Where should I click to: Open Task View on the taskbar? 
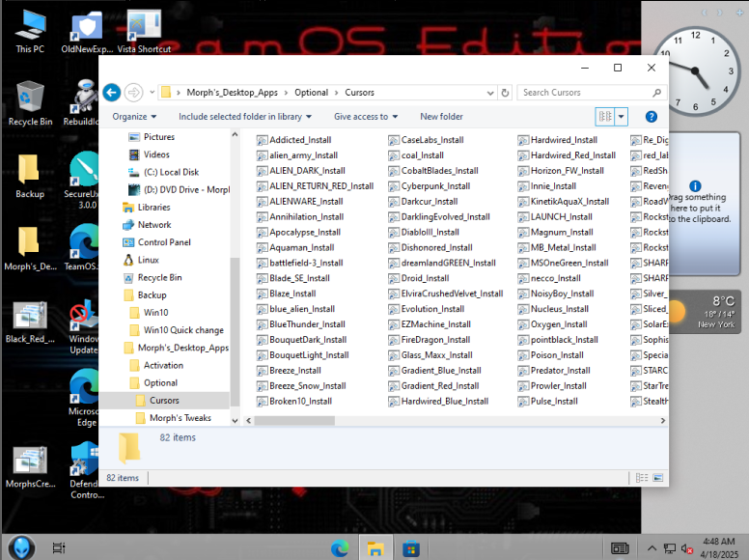click(59, 548)
